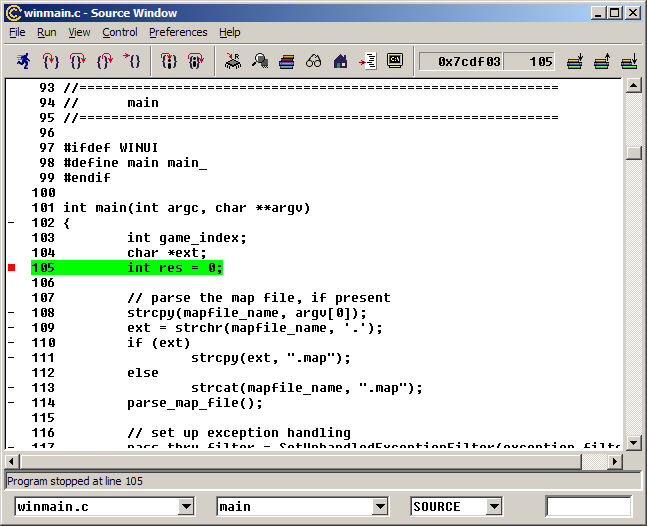Open the Console window icon
Viewport: 647px width, 526px height.
pyautogui.click(x=395, y=62)
